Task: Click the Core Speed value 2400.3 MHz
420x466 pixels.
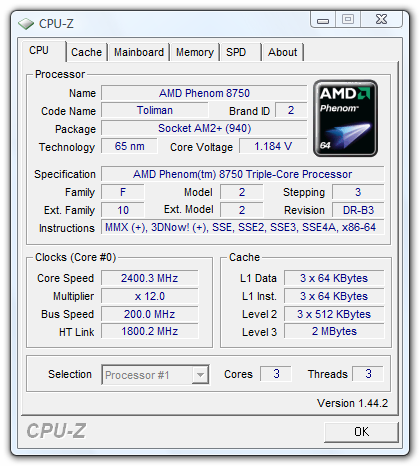Action: 150,278
